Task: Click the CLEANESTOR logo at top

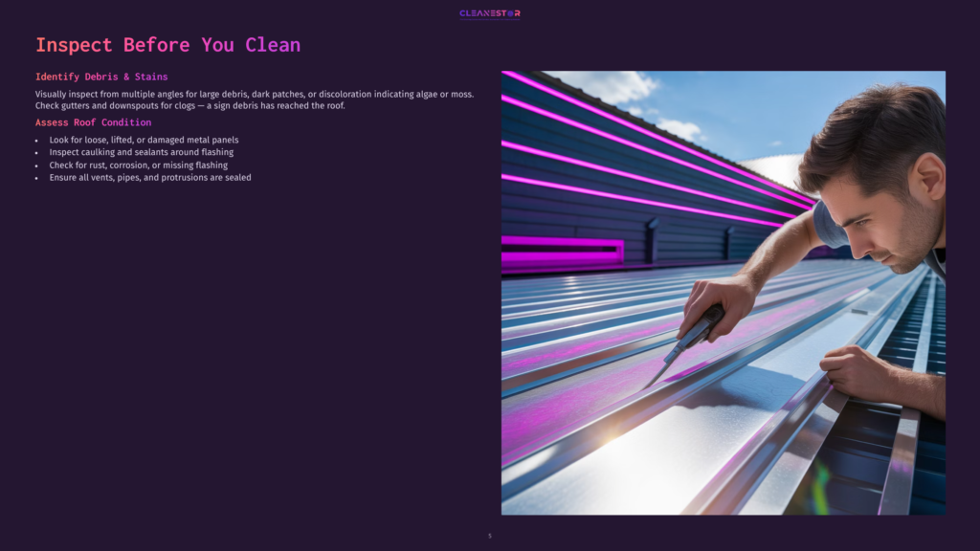Action: [489, 13]
